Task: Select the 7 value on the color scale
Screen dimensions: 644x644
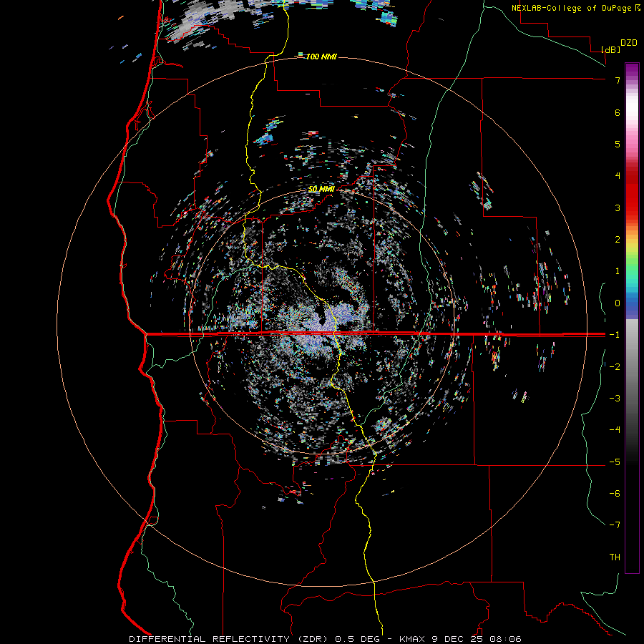Action: [x=618, y=80]
